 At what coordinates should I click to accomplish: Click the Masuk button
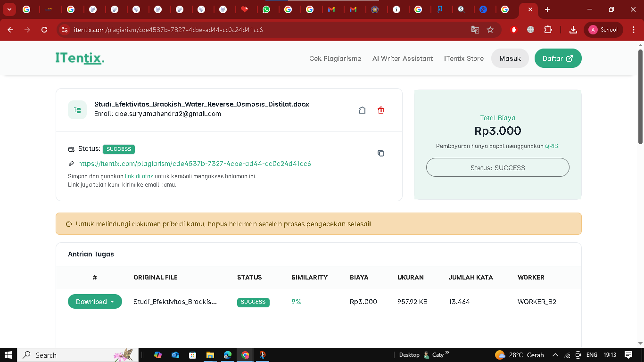510,58
